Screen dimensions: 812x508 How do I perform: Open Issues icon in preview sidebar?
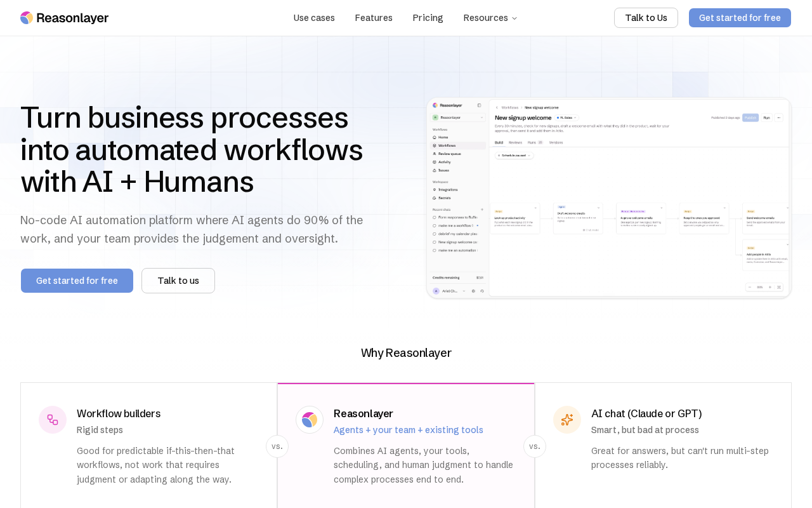[435, 170]
